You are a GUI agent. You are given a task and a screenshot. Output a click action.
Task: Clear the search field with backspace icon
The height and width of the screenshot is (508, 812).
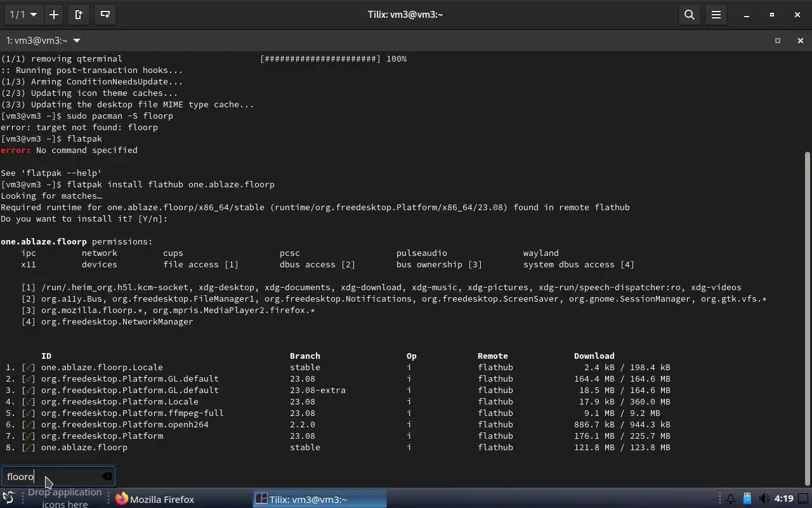(107, 476)
